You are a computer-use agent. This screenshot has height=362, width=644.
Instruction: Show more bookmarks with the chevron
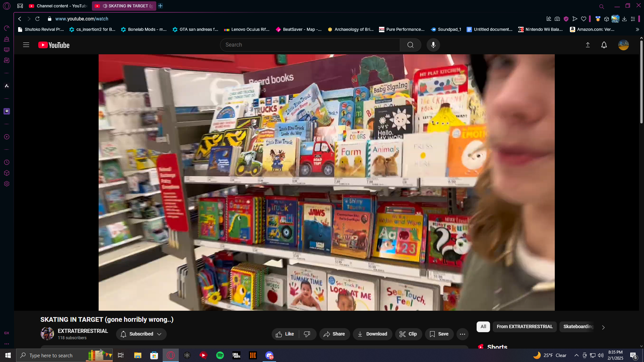(x=637, y=29)
